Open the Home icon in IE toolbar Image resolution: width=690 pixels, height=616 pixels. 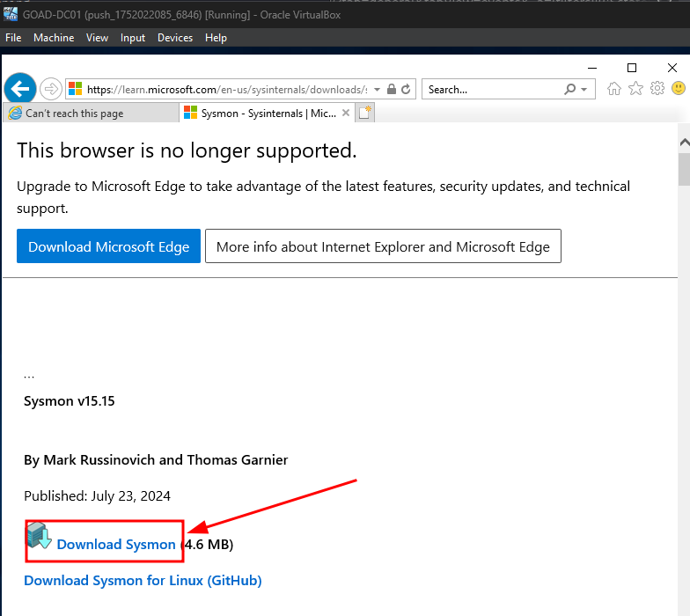(x=614, y=89)
